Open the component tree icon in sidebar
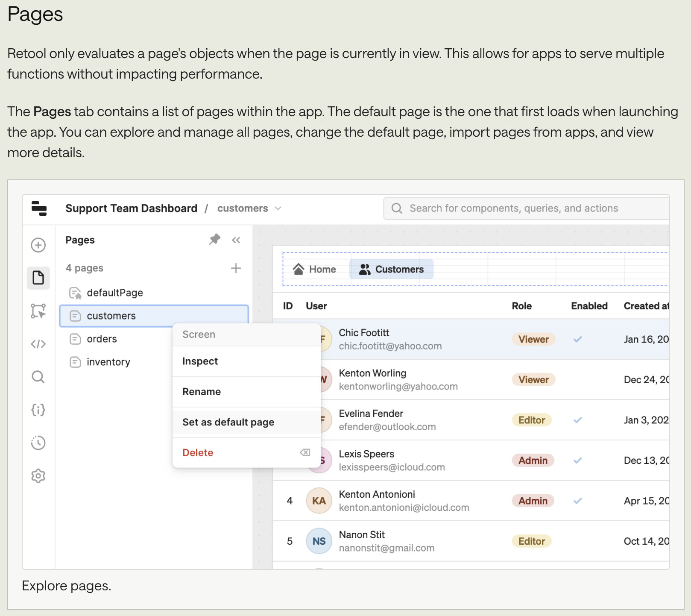The width and height of the screenshot is (691, 616). click(x=38, y=311)
